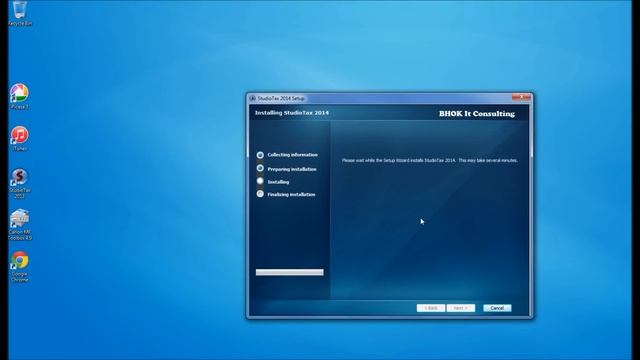
Task: Click the 'Installing StudioTax 2014' heading
Action: (292, 113)
